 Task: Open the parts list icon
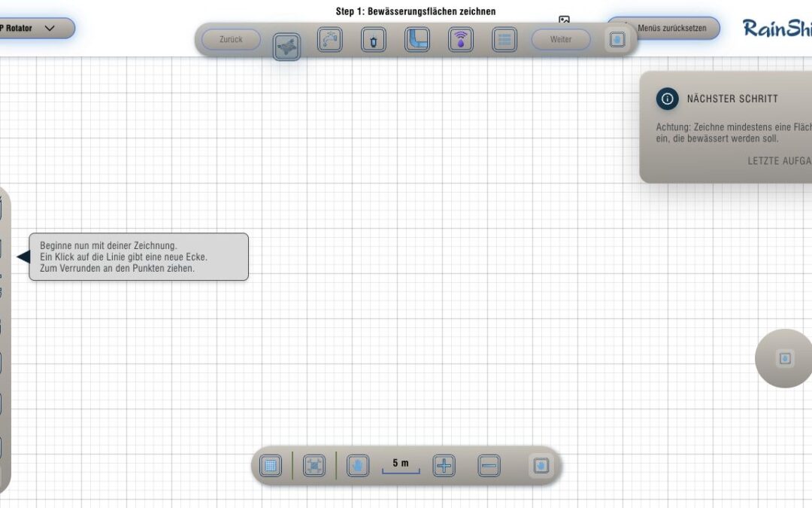coord(504,39)
